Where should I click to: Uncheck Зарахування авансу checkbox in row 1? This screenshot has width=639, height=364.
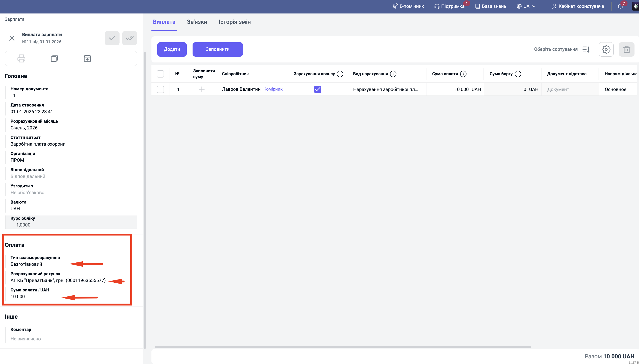coord(317,89)
